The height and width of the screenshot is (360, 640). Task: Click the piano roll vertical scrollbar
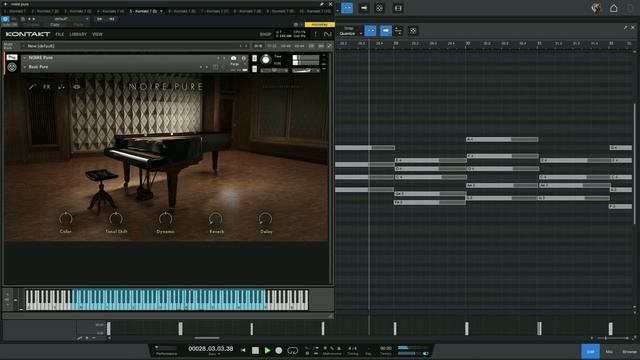tap(635, 163)
